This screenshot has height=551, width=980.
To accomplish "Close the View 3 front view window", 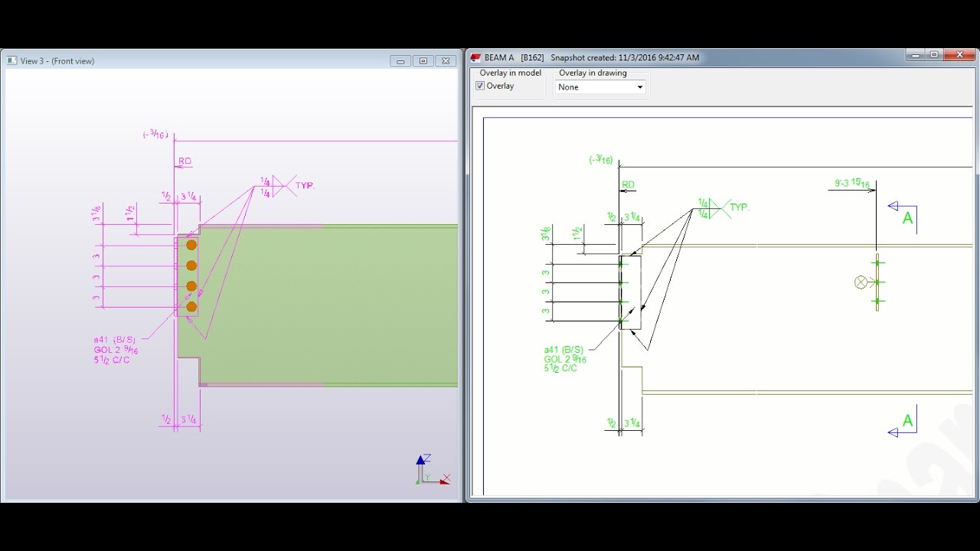I will (446, 60).
